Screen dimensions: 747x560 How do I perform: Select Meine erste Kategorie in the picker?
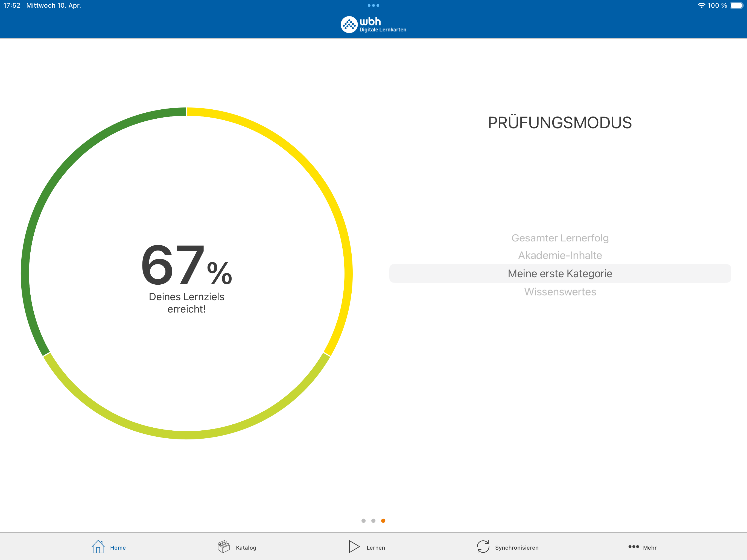(560, 273)
